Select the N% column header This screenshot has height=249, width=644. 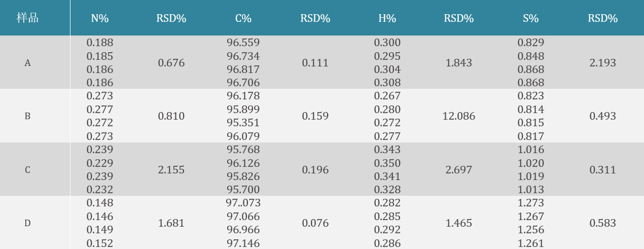100,19
